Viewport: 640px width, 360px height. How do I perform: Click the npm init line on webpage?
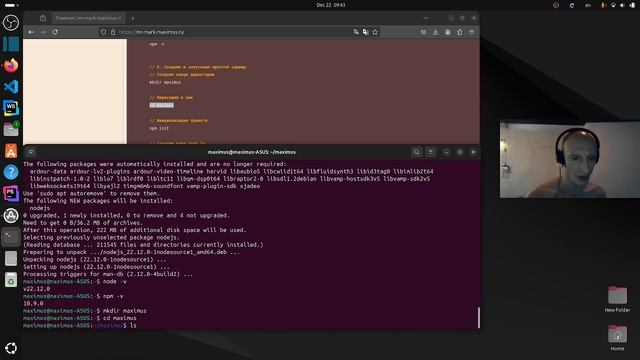click(x=159, y=128)
